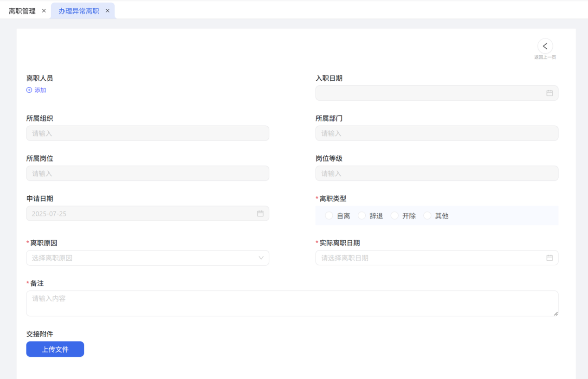Viewport: 588px width, 379px height.
Task: Click the 添加 link under 离职人员
Action: pyautogui.click(x=40, y=90)
